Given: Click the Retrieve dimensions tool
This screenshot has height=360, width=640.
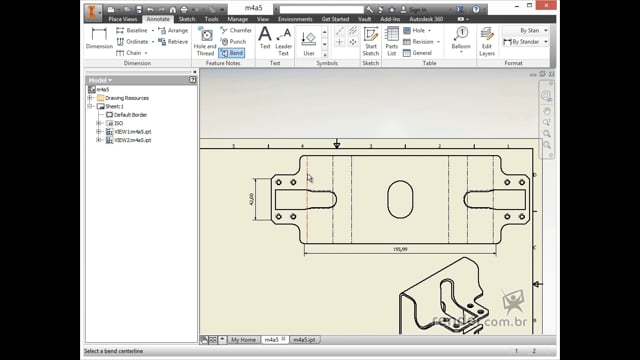Looking at the screenshot, I should click(x=173, y=42).
